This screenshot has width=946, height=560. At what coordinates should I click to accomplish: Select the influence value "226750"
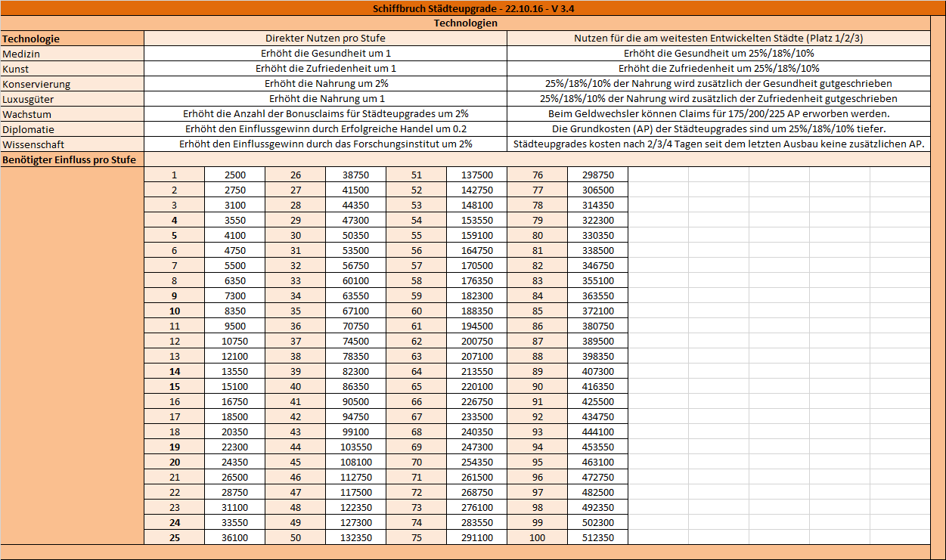[x=476, y=401]
